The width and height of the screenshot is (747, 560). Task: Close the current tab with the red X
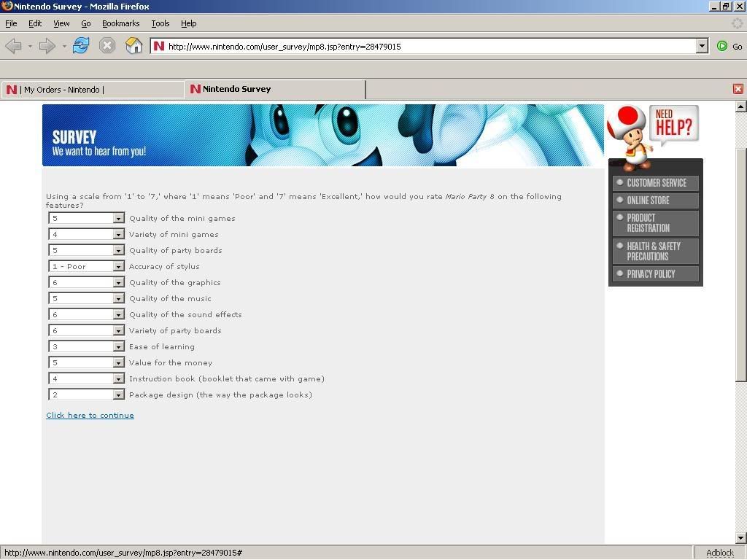tap(738, 89)
